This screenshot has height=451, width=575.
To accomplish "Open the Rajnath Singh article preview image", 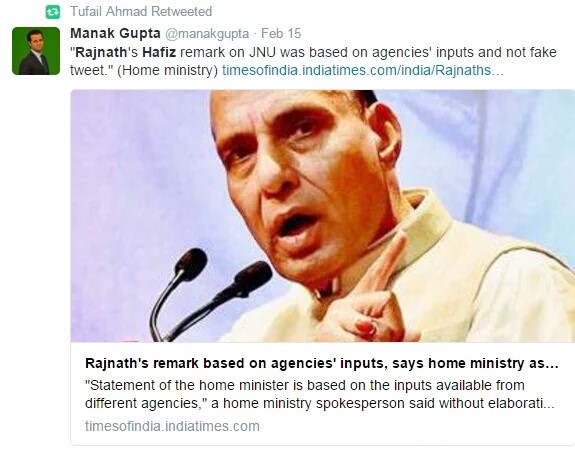I will (x=323, y=216).
